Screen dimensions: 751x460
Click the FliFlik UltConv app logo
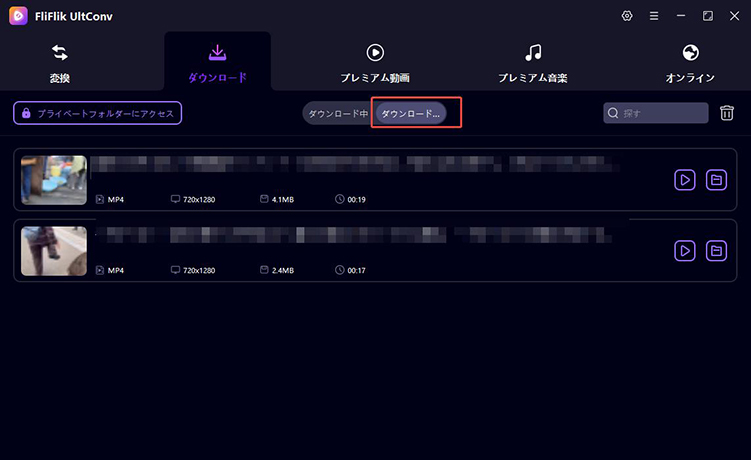[18, 16]
